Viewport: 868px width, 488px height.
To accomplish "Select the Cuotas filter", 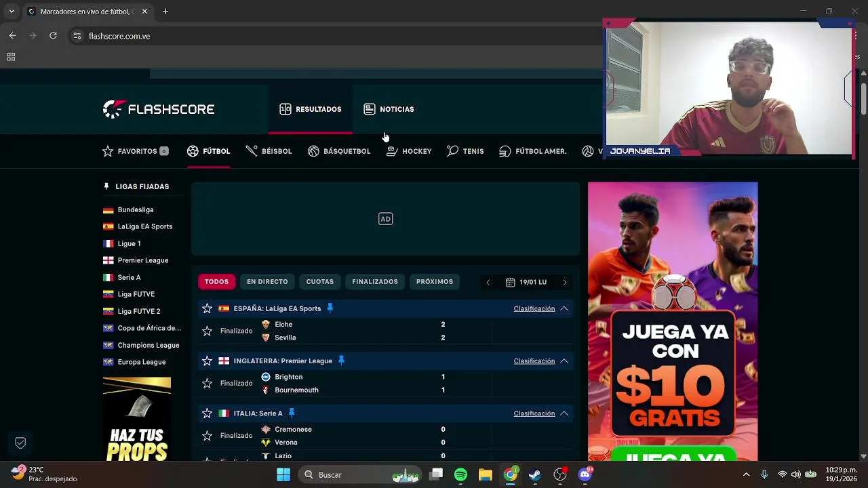I will pos(320,281).
